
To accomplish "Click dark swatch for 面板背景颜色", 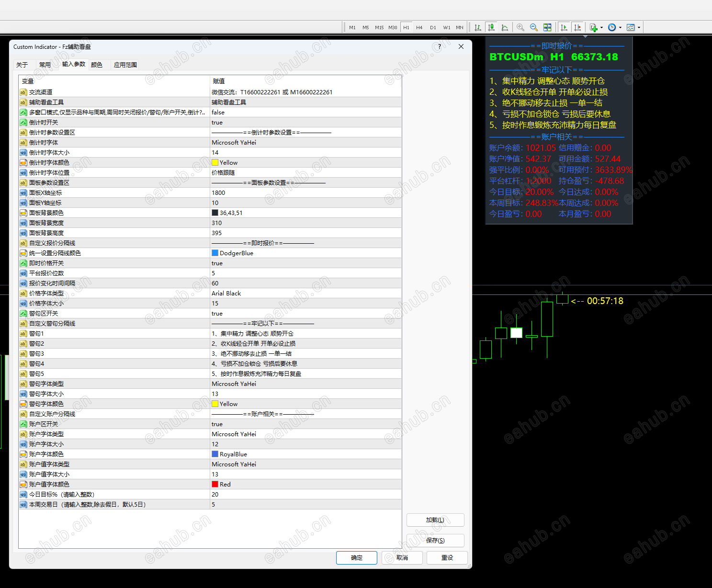I will pos(215,213).
